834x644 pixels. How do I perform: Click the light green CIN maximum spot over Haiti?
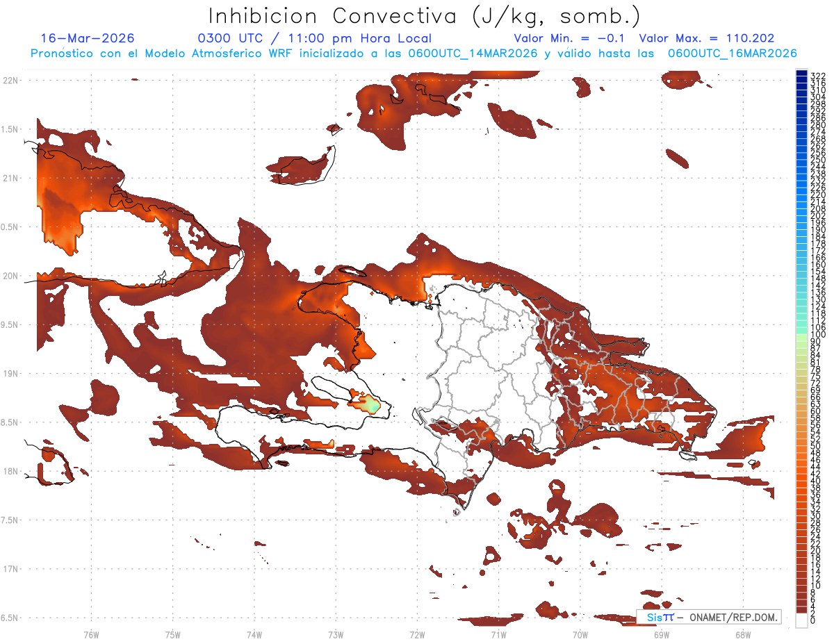[371, 404]
